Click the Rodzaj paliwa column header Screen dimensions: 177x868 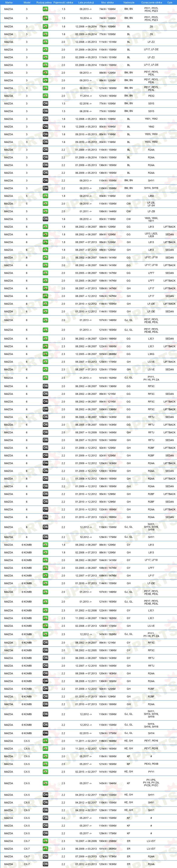click(x=44, y=2)
